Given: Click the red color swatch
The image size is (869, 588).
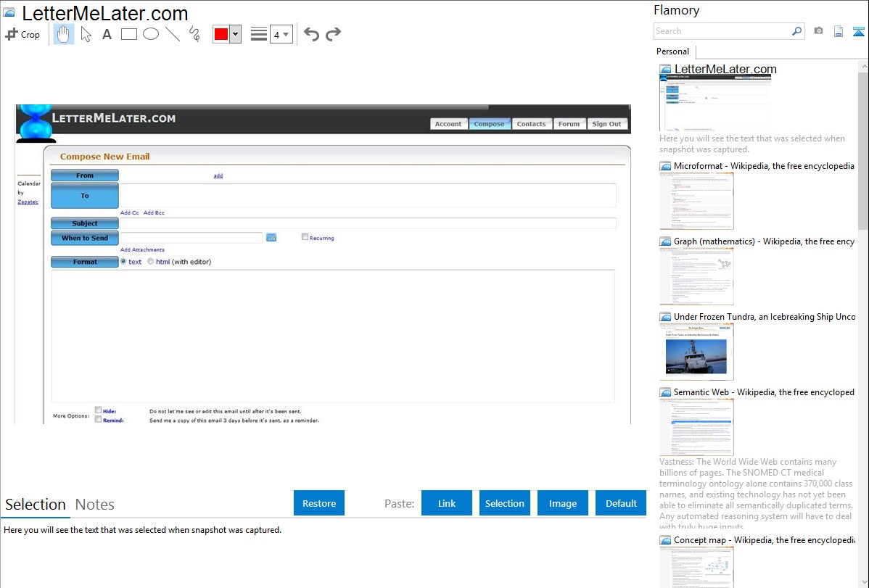Looking at the screenshot, I should [221, 34].
